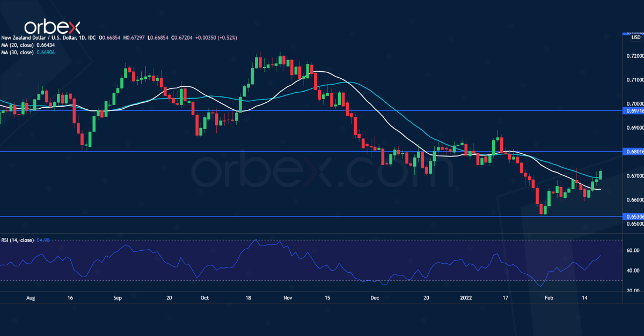Click the USD currency label on price axis
Screen dimensions: 644x336
635,38
